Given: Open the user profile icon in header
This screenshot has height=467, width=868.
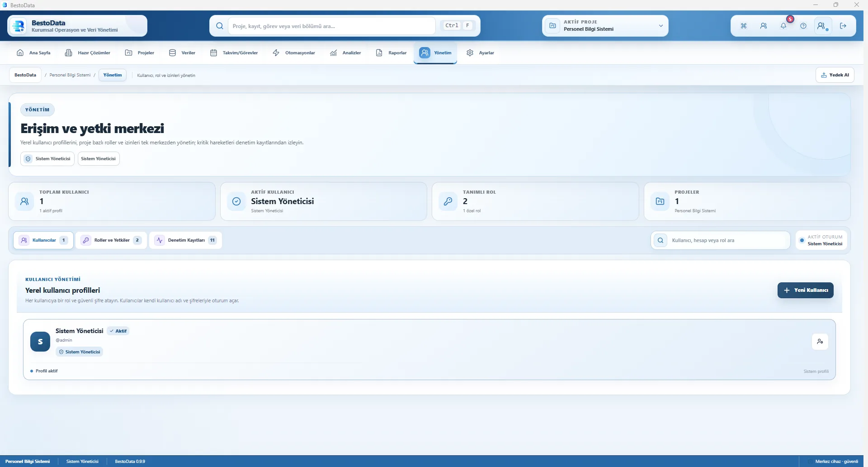Looking at the screenshot, I should [x=823, y=26].
